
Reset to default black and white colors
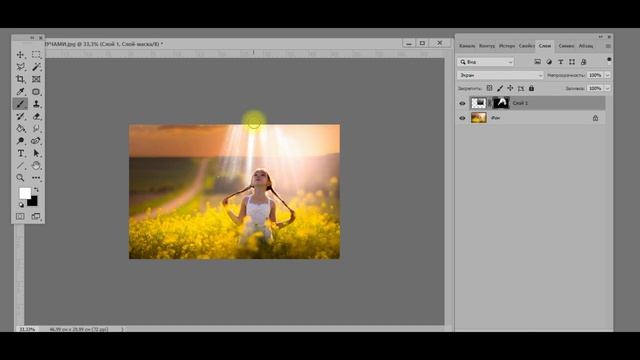coord(21,205)
